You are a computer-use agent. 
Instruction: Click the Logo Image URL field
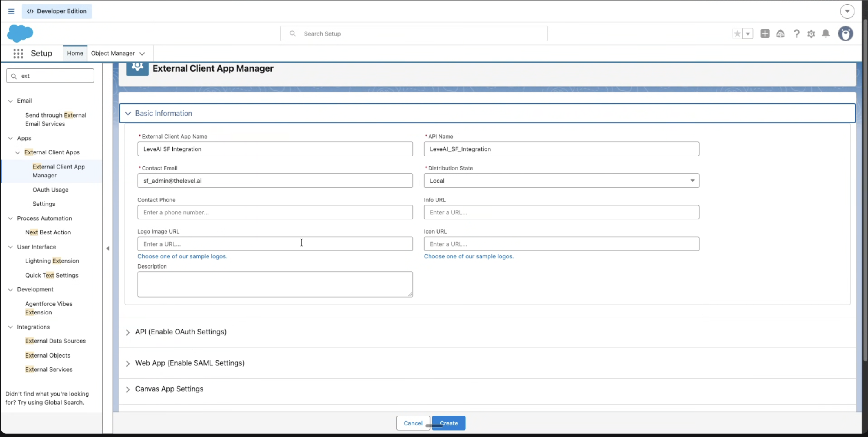[275, 244]
